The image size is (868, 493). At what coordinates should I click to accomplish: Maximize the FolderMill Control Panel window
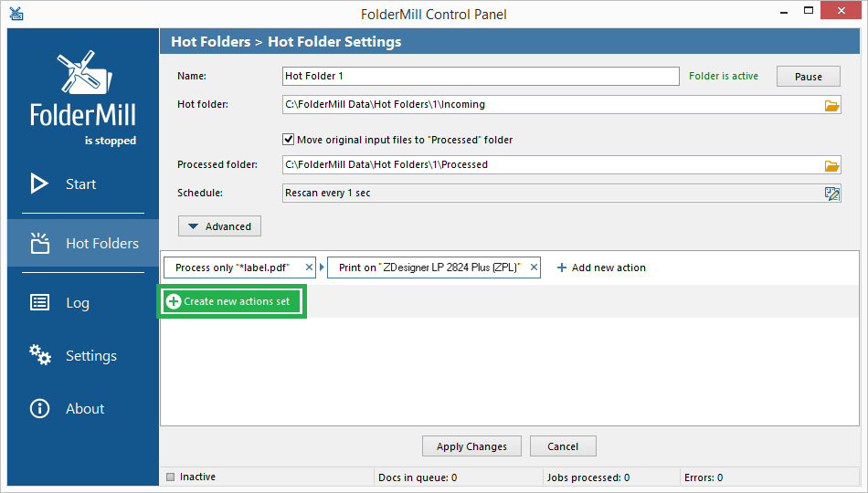click(809, 11)
